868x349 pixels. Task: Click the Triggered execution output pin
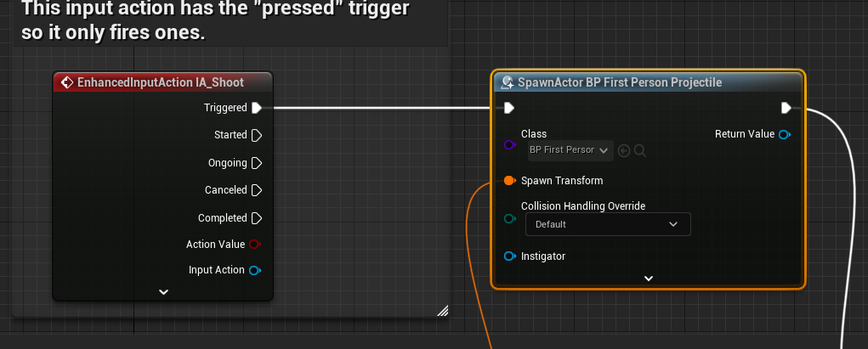click(x=257, y=108)
